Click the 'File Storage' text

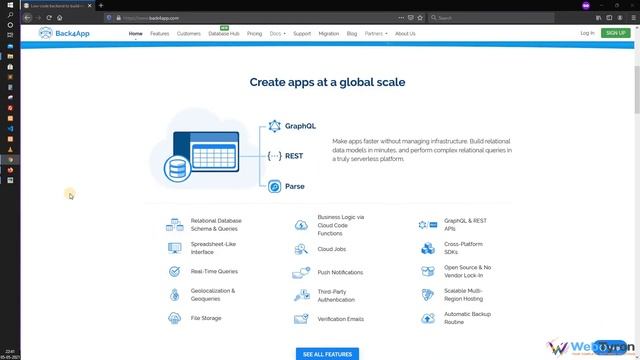(x=206, y=318)
